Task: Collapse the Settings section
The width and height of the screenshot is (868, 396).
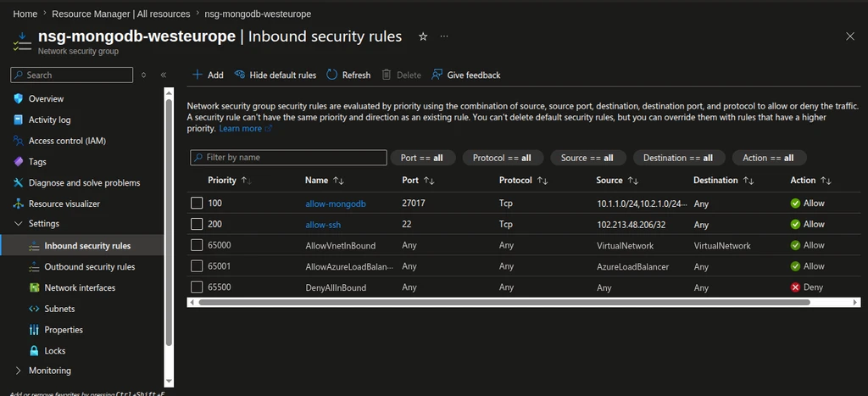Action: [x=19, y=224]
